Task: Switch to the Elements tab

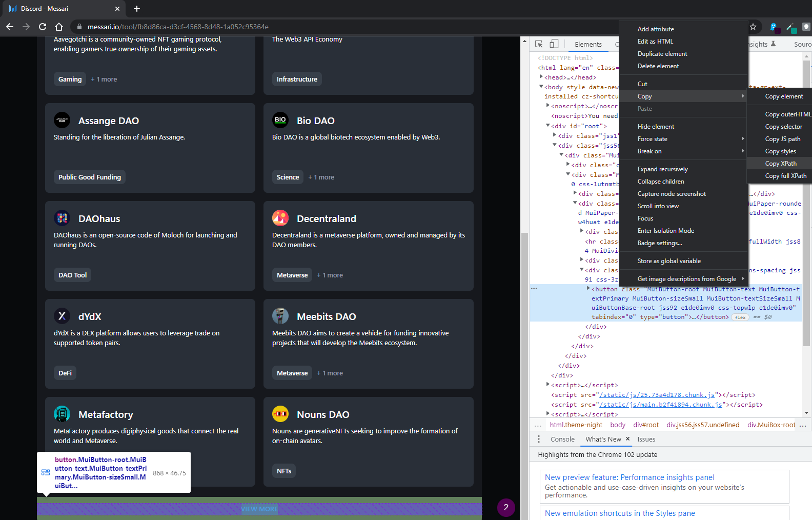Action: tap(588, 45)
